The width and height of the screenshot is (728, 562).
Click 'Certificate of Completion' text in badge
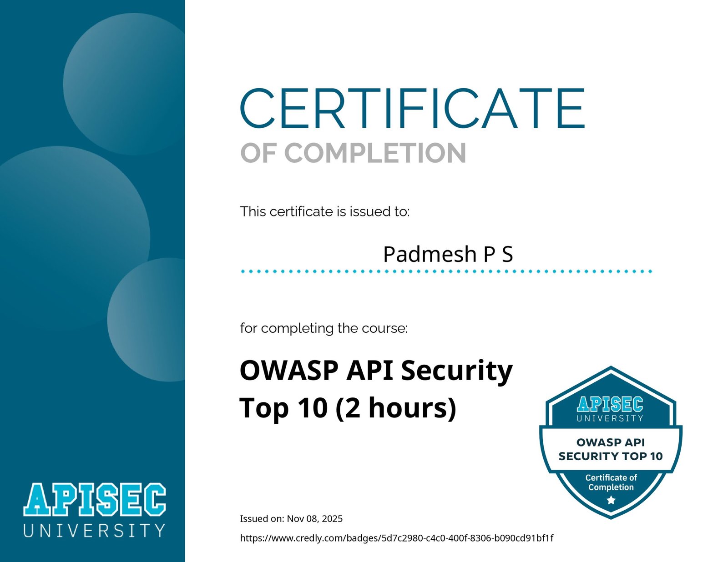(x=611, y=482)
